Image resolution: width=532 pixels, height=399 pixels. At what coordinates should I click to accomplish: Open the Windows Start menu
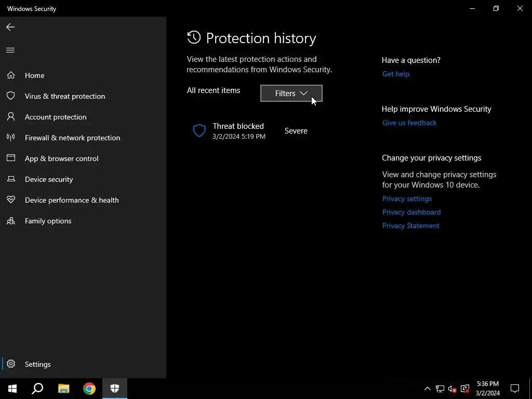(x=12, y=389)
